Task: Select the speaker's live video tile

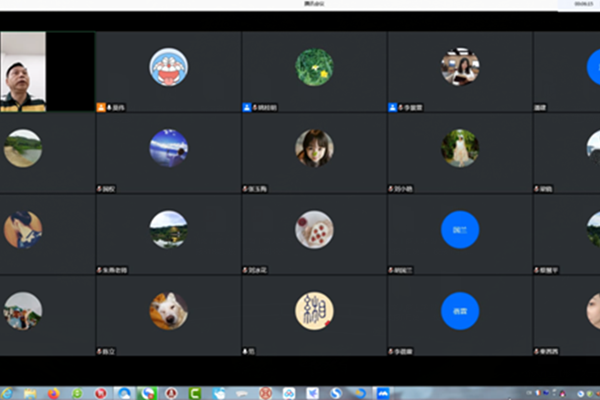Action: [23, 70]
